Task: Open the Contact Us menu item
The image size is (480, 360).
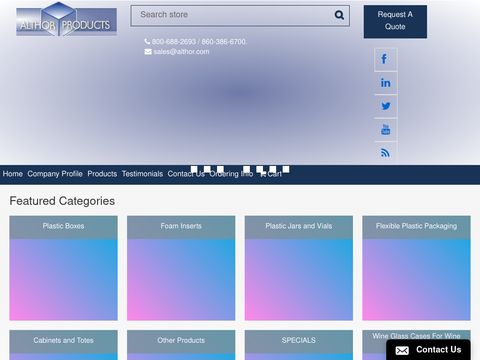Action: 186,174
